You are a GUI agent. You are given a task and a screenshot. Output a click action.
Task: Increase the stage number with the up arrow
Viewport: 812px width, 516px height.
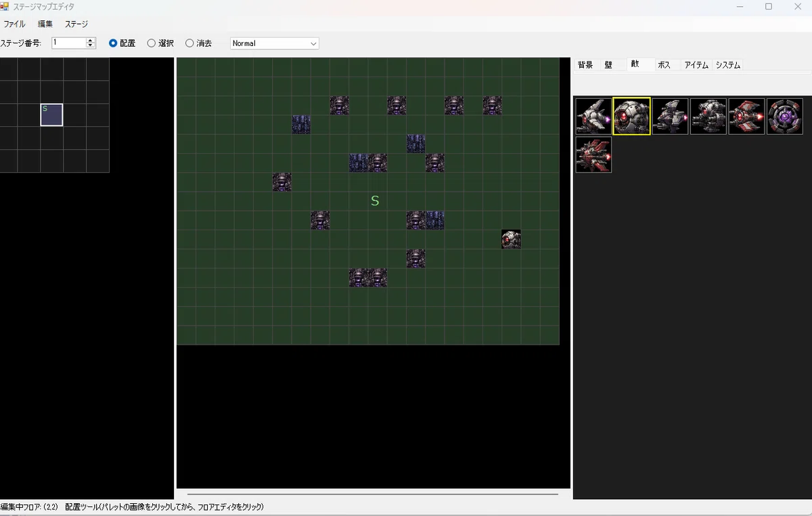tap(91, 40)
